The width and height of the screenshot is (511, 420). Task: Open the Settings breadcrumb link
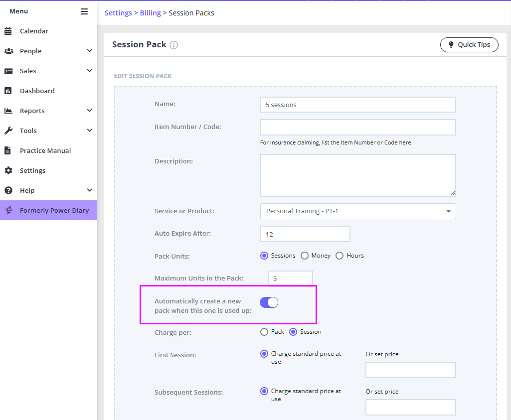click(x=118, y=13)
